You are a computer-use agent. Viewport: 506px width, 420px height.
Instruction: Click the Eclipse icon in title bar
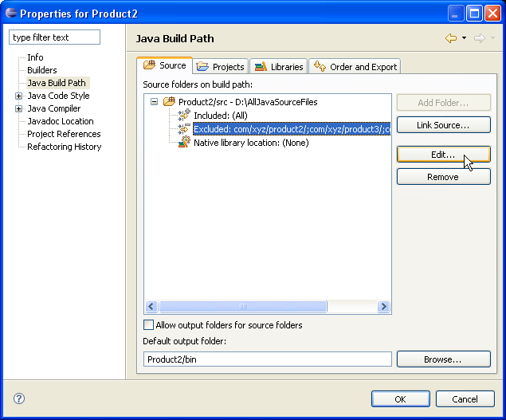10,13
